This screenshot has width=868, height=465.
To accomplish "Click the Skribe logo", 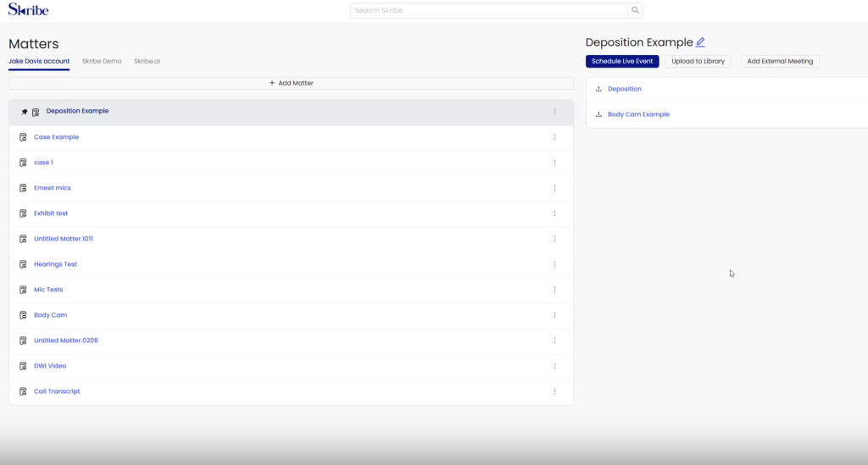I will point(28,10).
